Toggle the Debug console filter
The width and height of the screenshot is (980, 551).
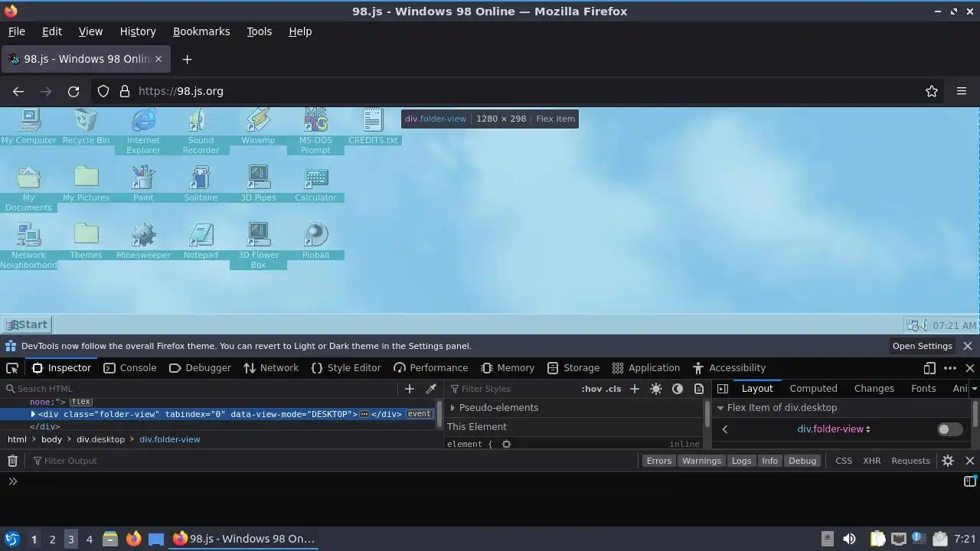pyautogui.click(x=802, y=461)
